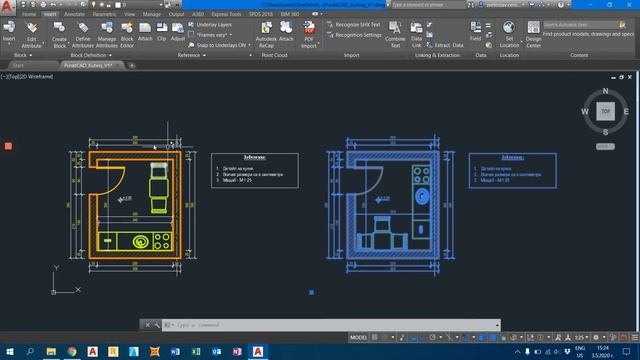Viewport: 640px width, 360px height.
Task: Open the layer dropdown in title bar
Action: point(161,5)
